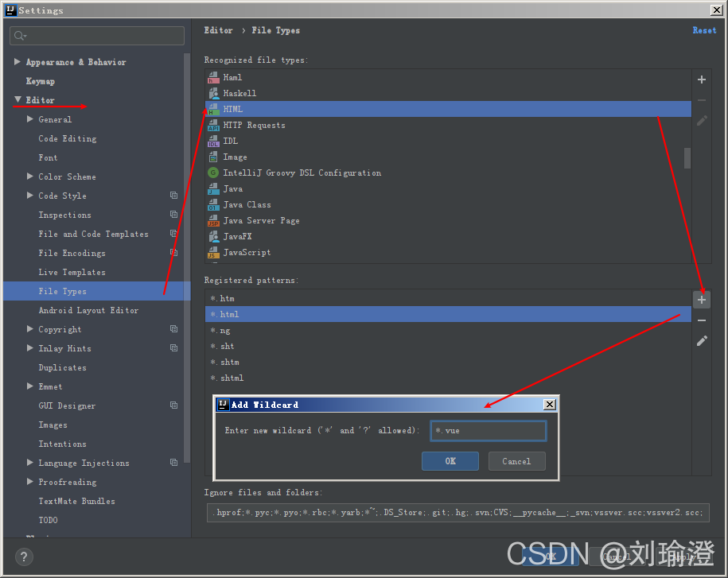
Task: Click the JavaFX file type icon
Action: pos(213,237)
